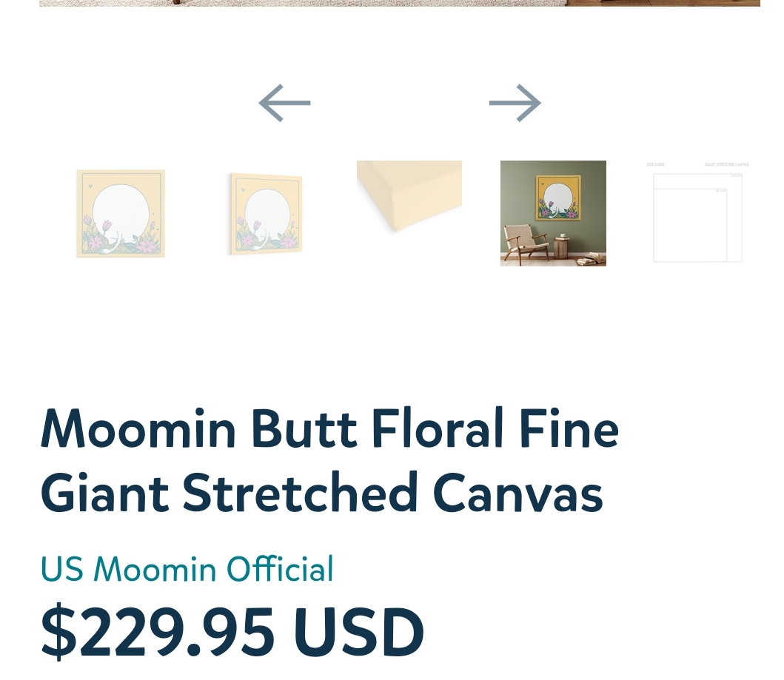The image size is (784, 680).
Task: Click the framed canvas in room thumbnail
Action: pyautogui.click(x=558, y=198)
